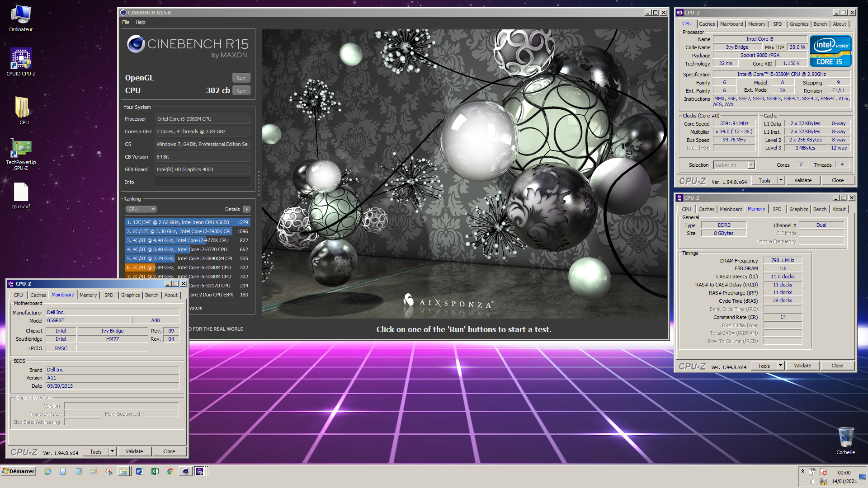This screenshot has width=868, height=488.
Task: Open Notepad from taskbar
Action: [x=78, y=471]
